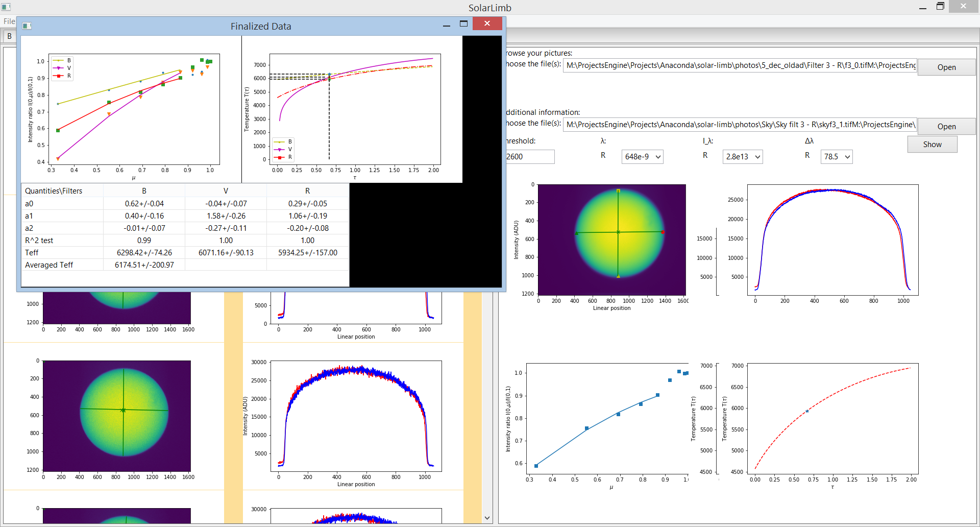Select the 'Averaged Teff' row label
Viewport: 980px width, 527px height.
pos(62,265)
